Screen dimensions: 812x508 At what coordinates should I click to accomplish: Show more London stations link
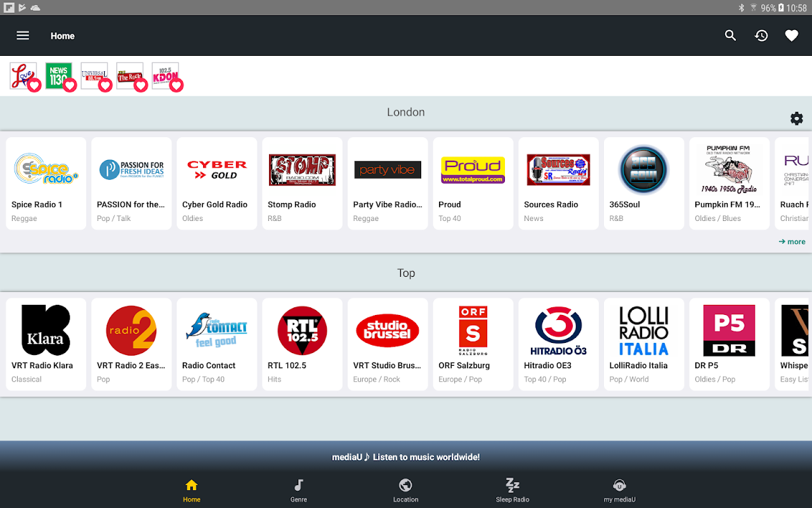[x=792, y=241]
